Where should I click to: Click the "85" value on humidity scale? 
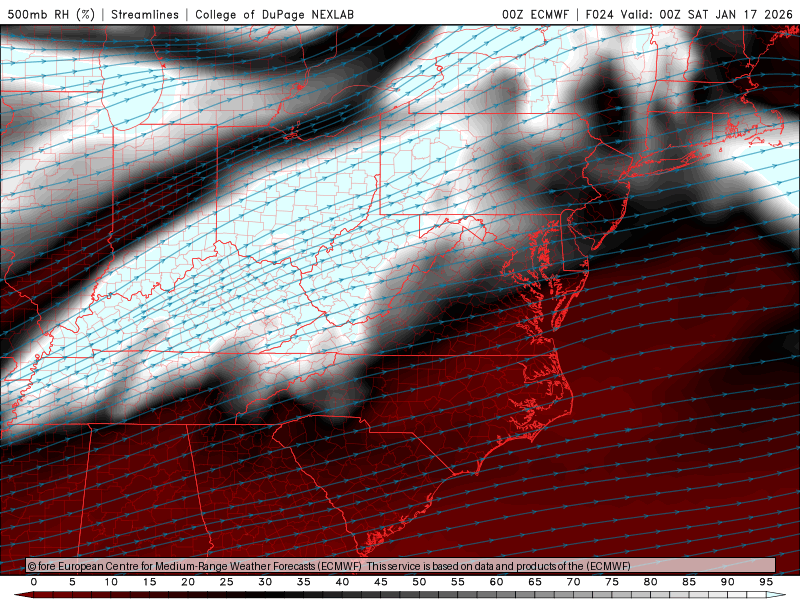(x=689, y=582)
